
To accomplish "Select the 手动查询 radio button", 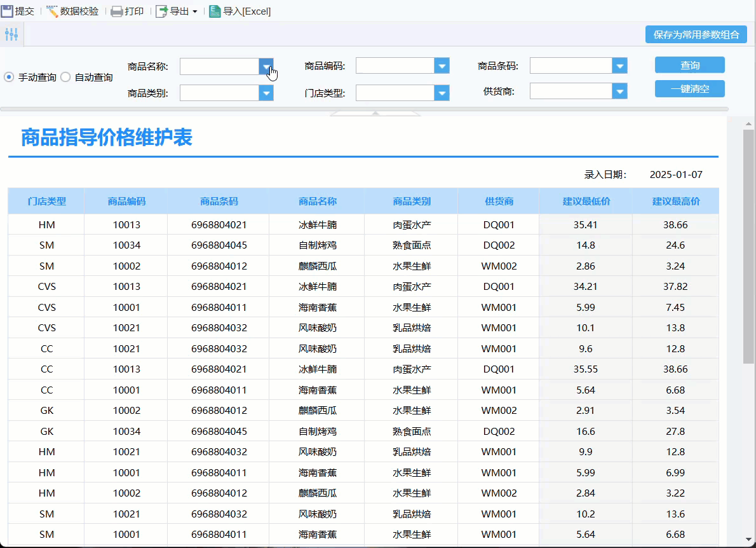I will pos(9,77).
